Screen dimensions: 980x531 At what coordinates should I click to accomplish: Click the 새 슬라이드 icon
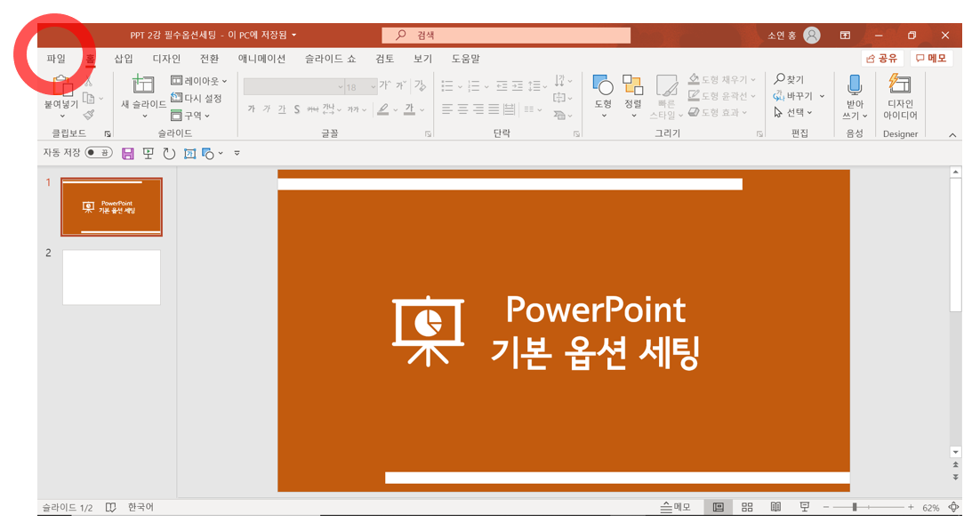143,84
